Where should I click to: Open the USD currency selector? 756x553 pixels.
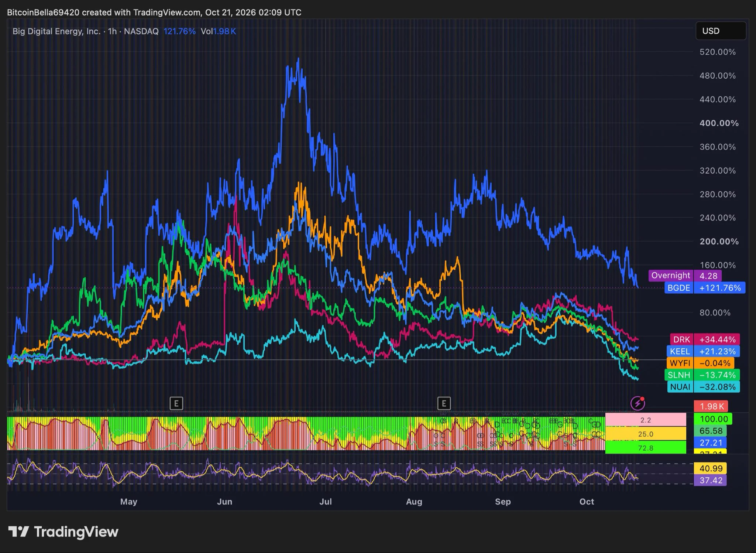click(721, 31)
